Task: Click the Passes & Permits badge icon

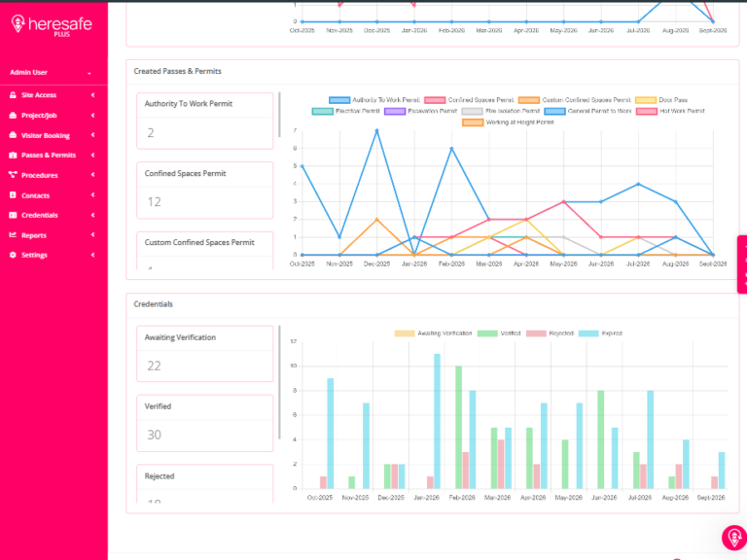Action: [x=13, y=156]
